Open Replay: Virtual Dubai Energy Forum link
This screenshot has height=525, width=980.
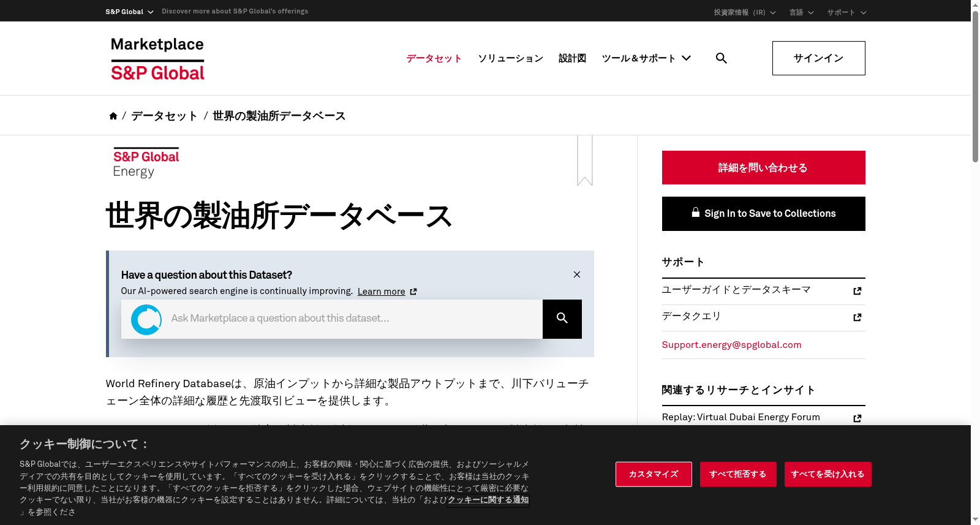pyautogui.click(x=741, y=417)
